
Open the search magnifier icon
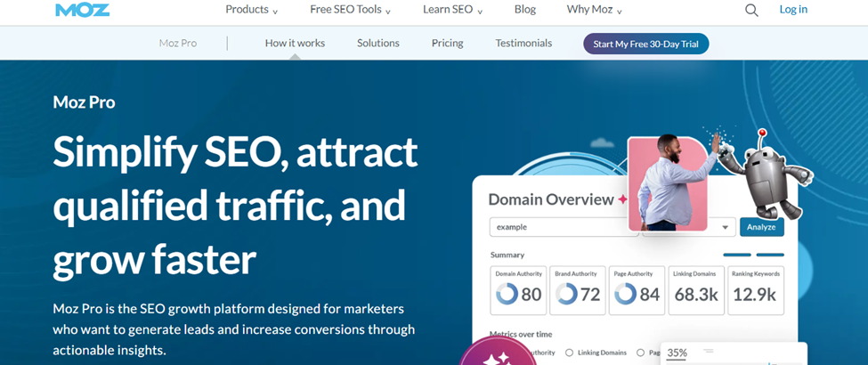coord(751,10)
